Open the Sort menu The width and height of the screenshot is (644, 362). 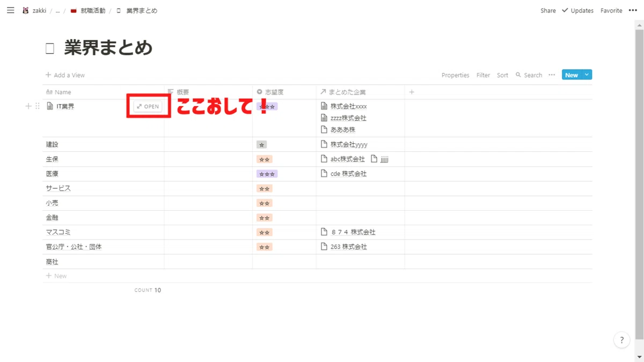tap(502, 75)
